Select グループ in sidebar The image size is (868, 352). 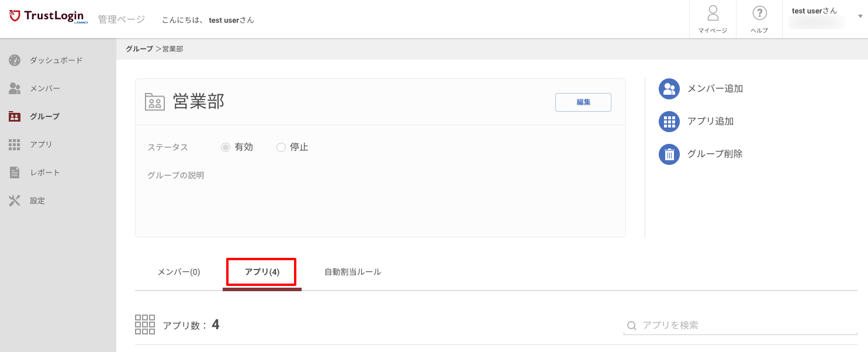(x=45, y=116)
